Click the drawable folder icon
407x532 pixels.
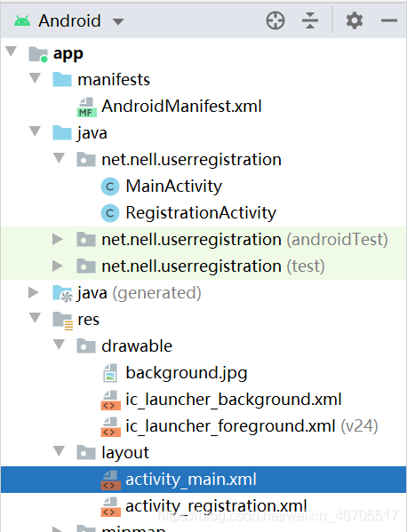coord(86,346)
